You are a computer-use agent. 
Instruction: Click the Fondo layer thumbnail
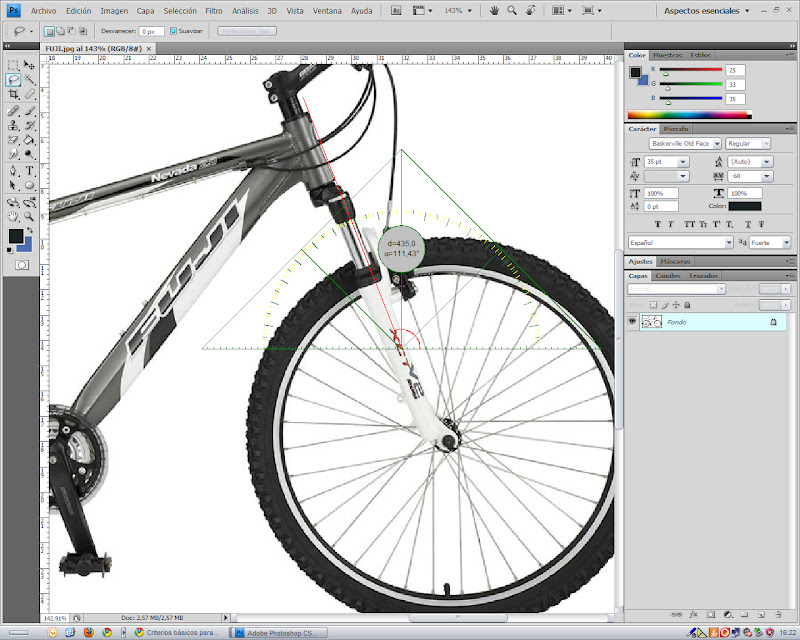[x=652, y=322]
